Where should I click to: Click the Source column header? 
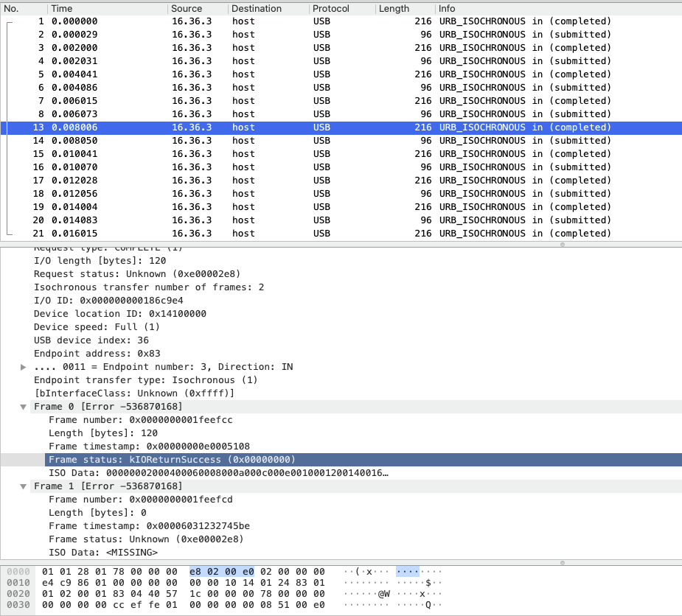(x=198, y=9)
